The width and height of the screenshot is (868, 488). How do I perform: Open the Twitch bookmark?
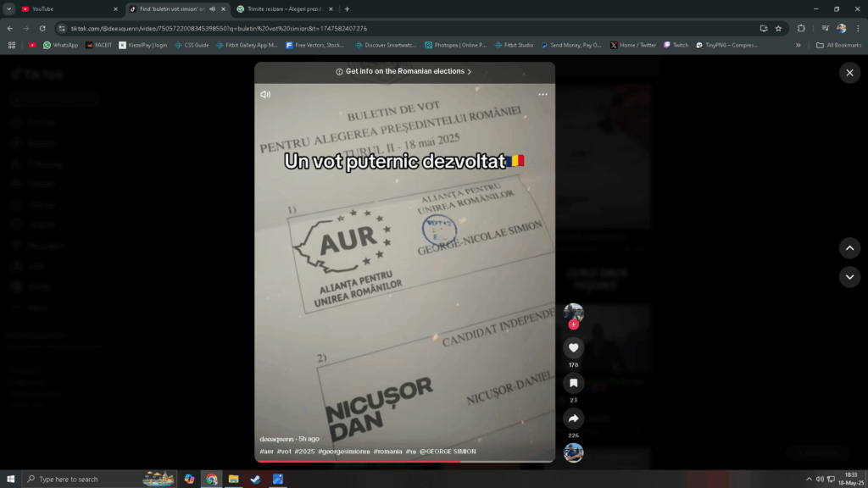pos(676,46)
